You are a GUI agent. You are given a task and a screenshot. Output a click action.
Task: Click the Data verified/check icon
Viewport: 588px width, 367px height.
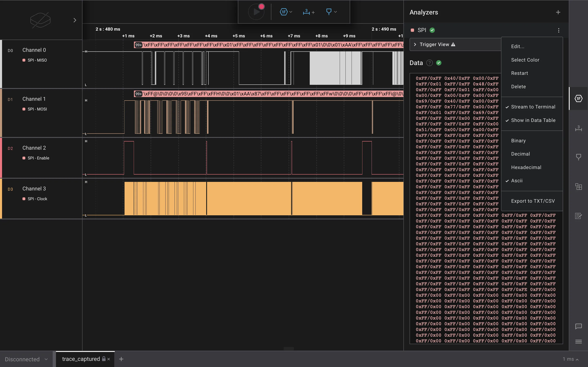439,63
